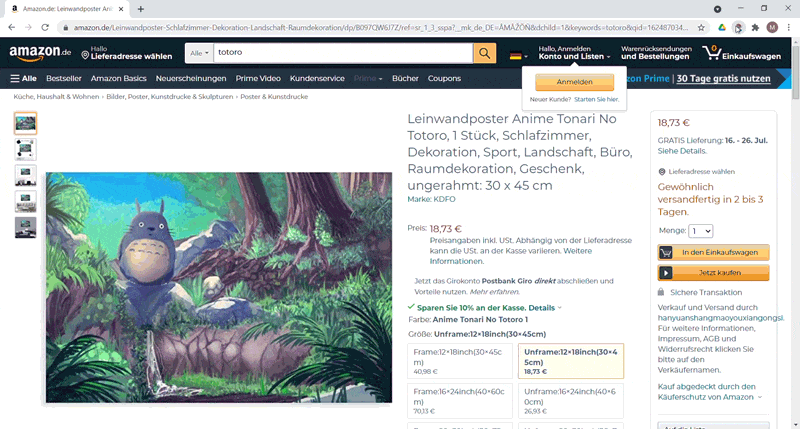Choose size Frame:12×18inch(30×45cm) option
Screen dimensions: 800x429
pyautogui.click(x=460, y=361)
